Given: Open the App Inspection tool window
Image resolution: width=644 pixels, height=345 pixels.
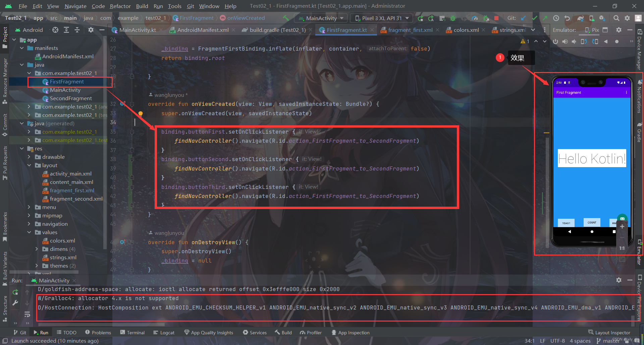Looking at the screenshot, I should click(351, 333).
